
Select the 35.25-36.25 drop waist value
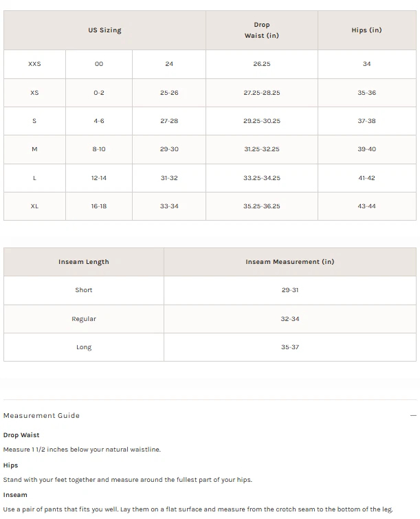[262, 206]
